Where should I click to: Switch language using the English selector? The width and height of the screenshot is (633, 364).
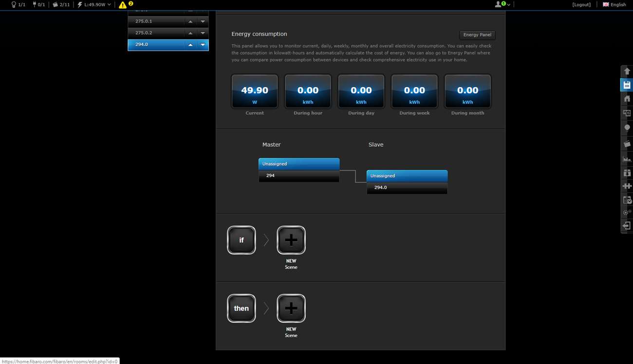point(614,5)
